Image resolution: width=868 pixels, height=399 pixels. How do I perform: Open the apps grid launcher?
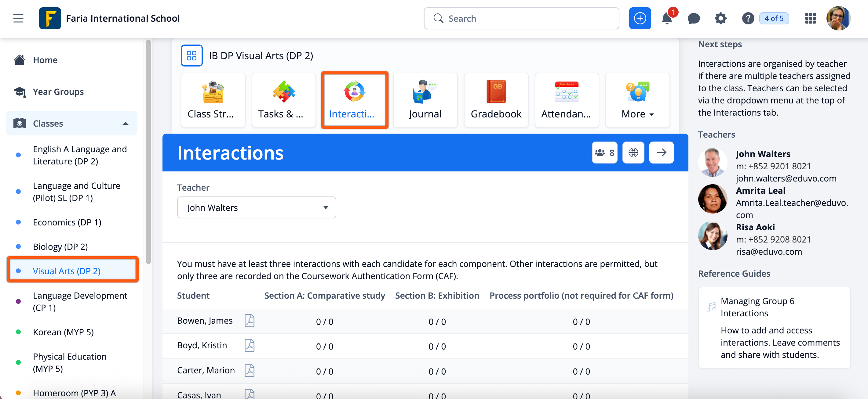click(810, 19)
